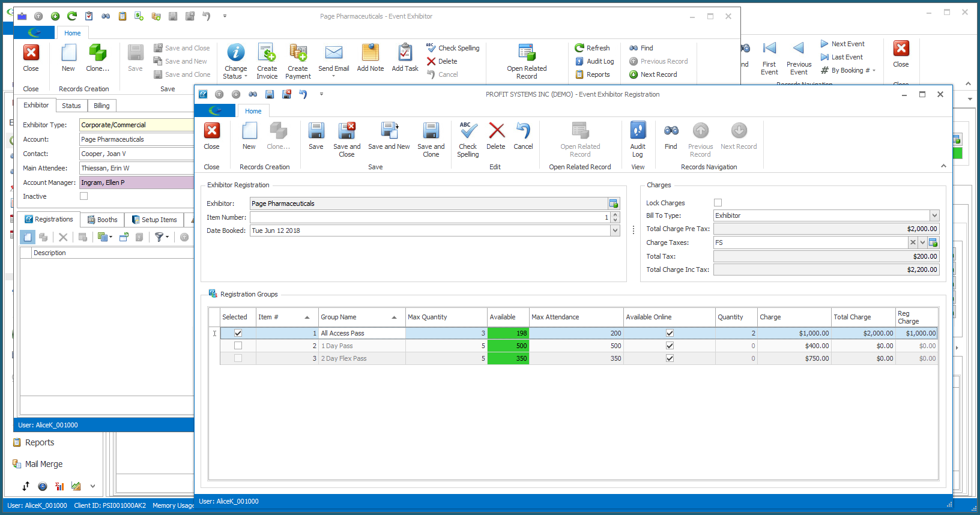Toggle Available Online for 1 Day Pass
Screen dimensions: 980x515
[x=670, y=346]
